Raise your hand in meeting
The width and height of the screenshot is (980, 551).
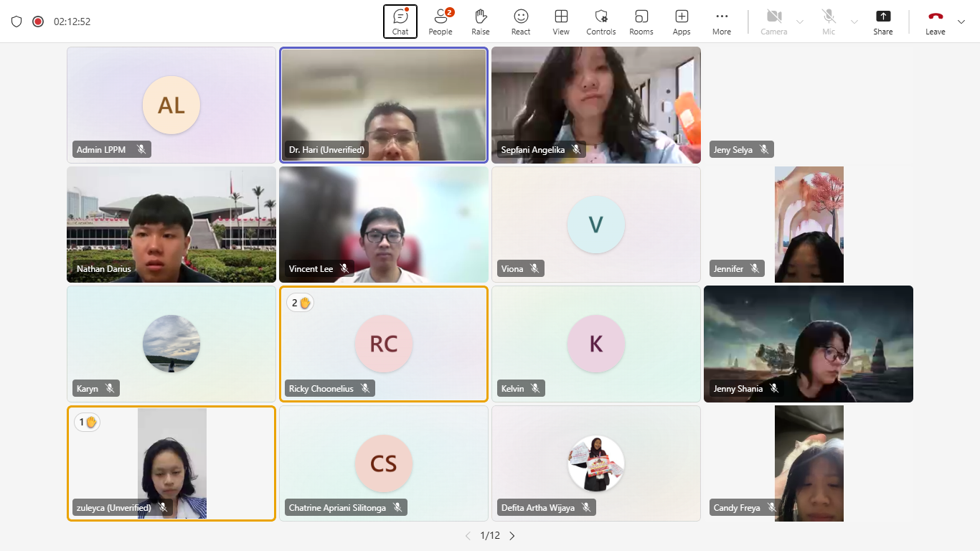point(481,22)
